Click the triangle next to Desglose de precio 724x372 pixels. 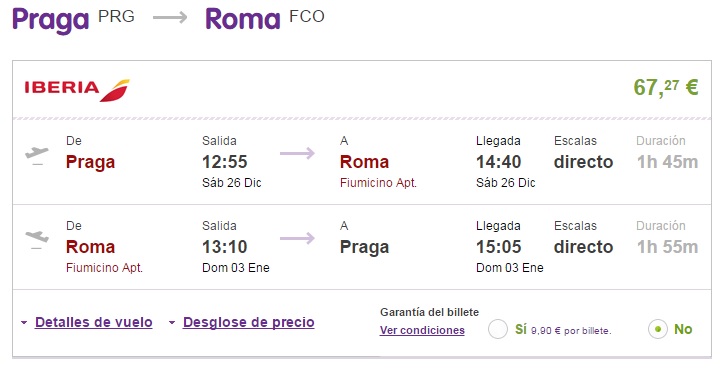click(x=172, y=323)
